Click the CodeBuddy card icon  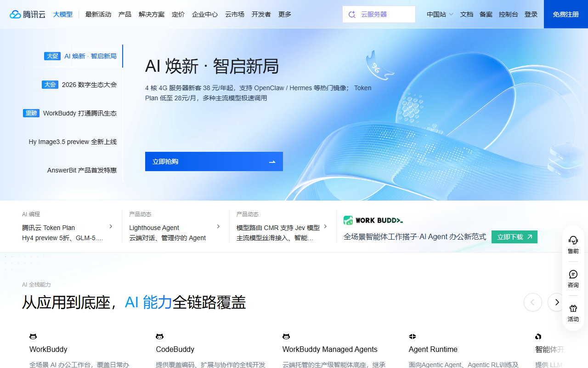159,337
